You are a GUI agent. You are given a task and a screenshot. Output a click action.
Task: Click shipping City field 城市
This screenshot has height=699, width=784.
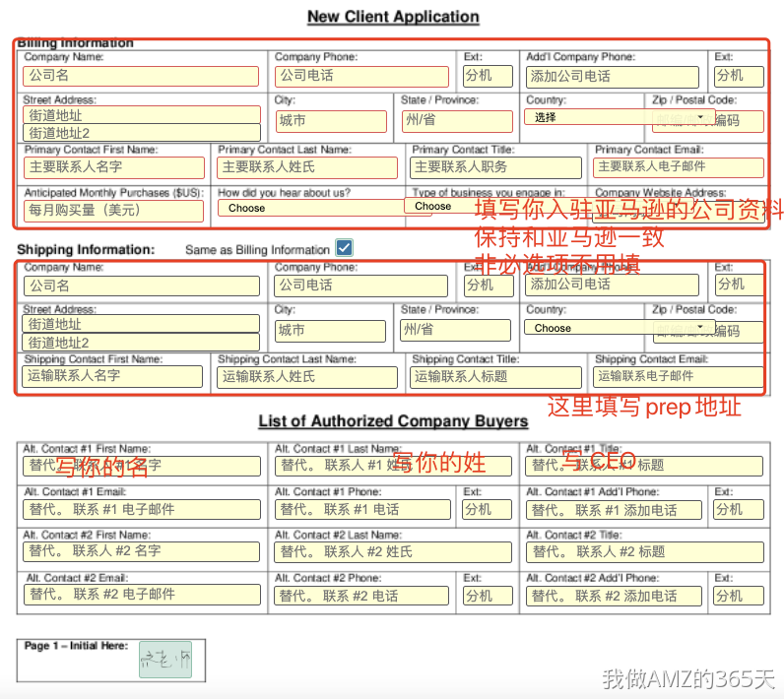(x=330, y=331)
